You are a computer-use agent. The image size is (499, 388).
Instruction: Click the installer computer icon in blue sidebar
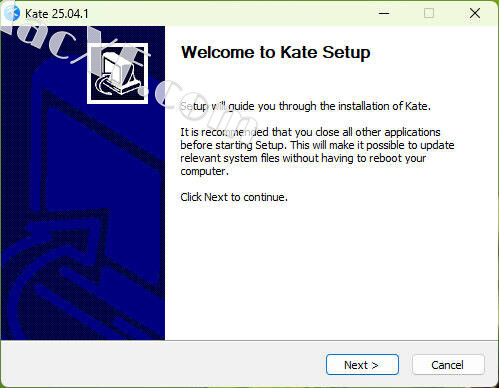coord(118,73)
